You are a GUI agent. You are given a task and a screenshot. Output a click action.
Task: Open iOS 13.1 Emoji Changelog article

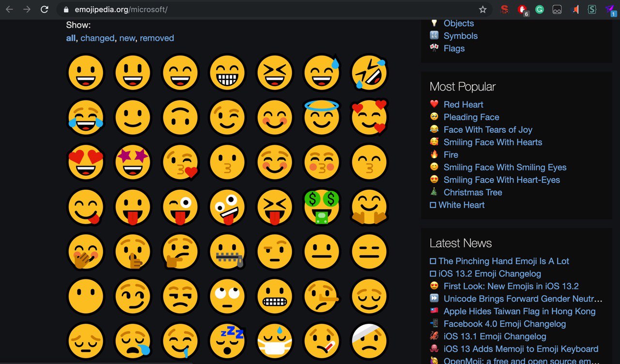pyautogui.click(x=495, y=337)
